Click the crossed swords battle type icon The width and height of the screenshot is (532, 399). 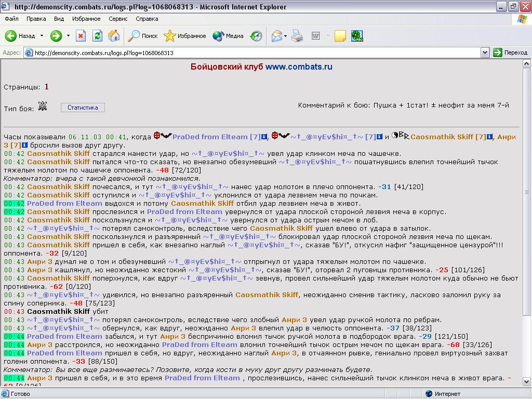pyautogui.click(x=43, y=107)
